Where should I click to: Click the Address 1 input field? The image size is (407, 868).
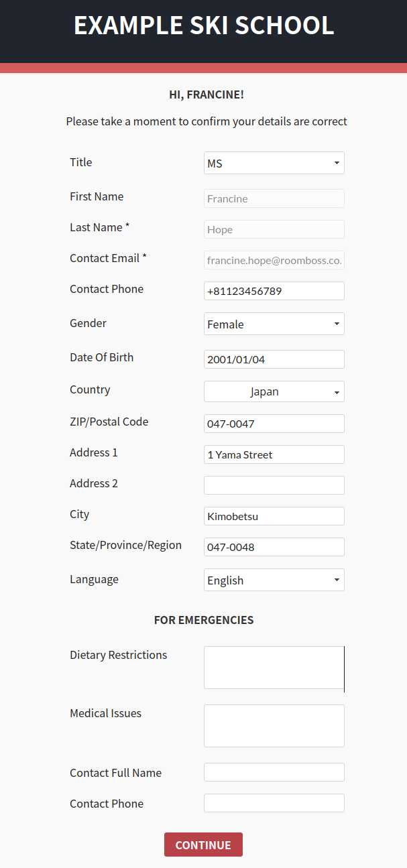(x=274, y=454)
